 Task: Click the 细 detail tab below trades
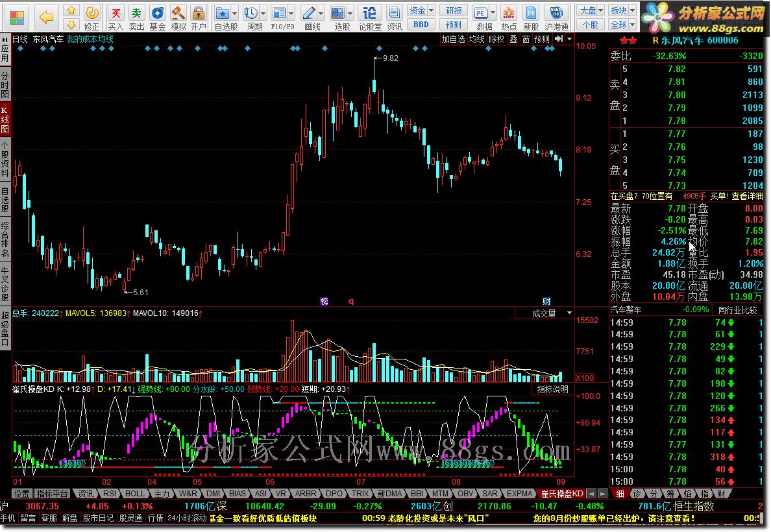pyautogui.click(x=620, y=493)
